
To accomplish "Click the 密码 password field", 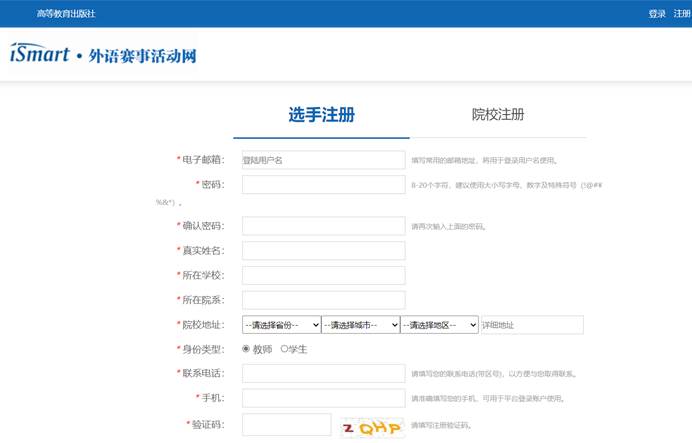I will point(323,185).
